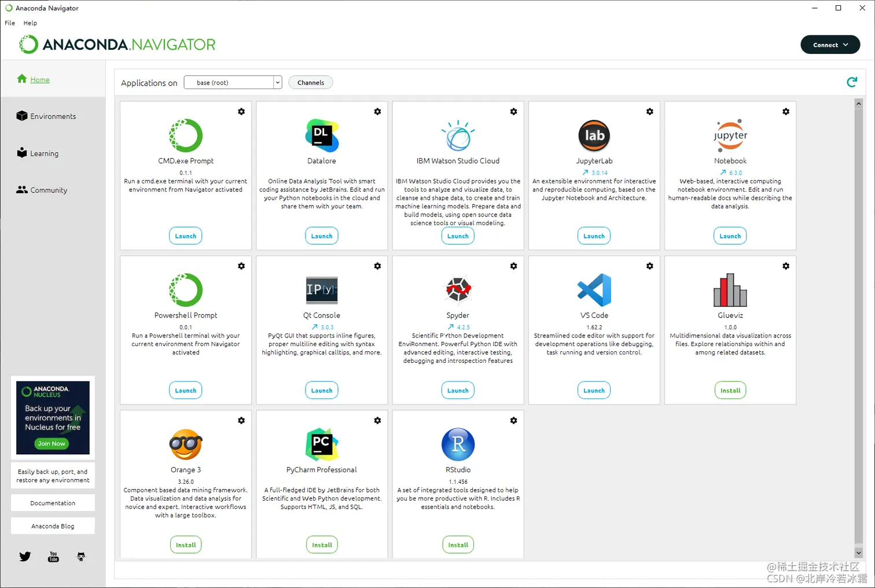Click the VS Code app icon
Screen dimensions: 875x588
click(594, 290)
